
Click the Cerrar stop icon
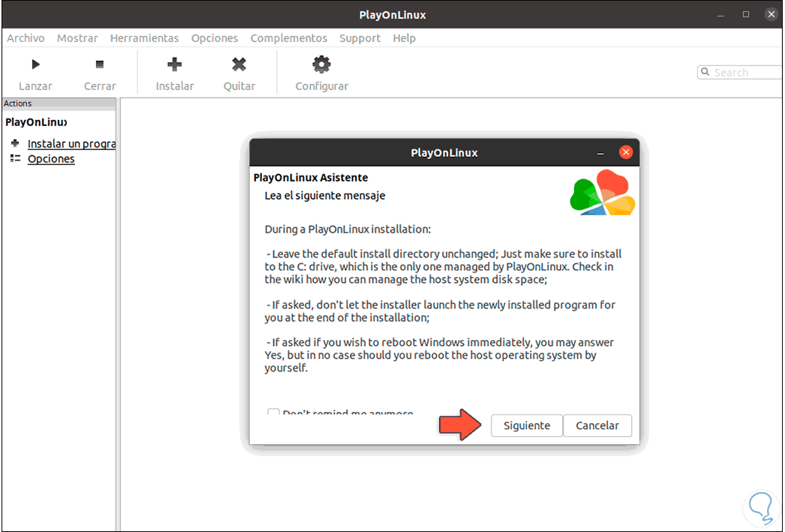[100, 64]
